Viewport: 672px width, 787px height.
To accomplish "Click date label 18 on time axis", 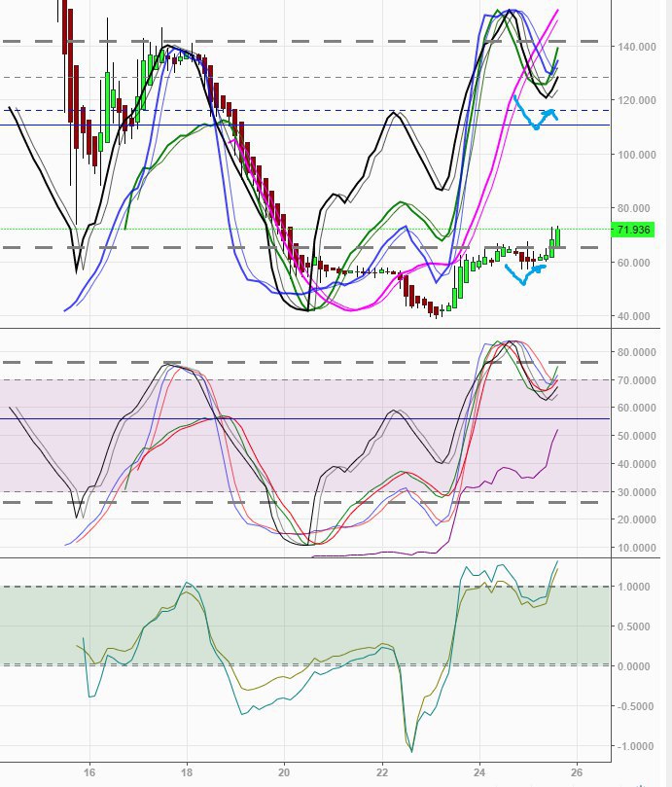I will [x=187, y=772].
